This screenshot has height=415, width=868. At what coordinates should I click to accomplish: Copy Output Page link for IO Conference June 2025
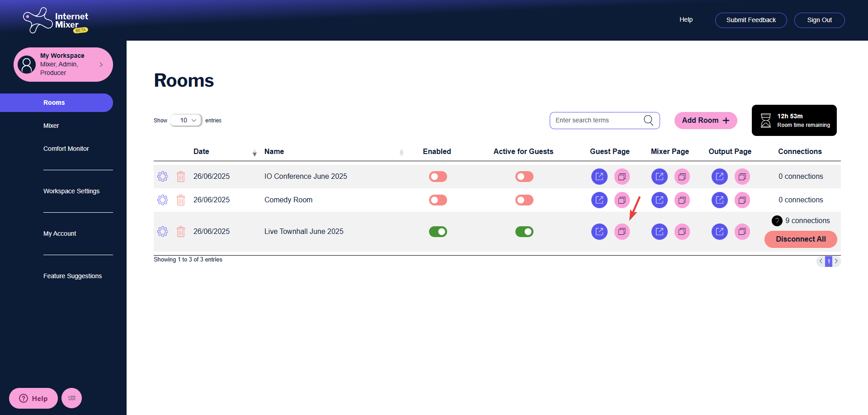click(742, 177)
